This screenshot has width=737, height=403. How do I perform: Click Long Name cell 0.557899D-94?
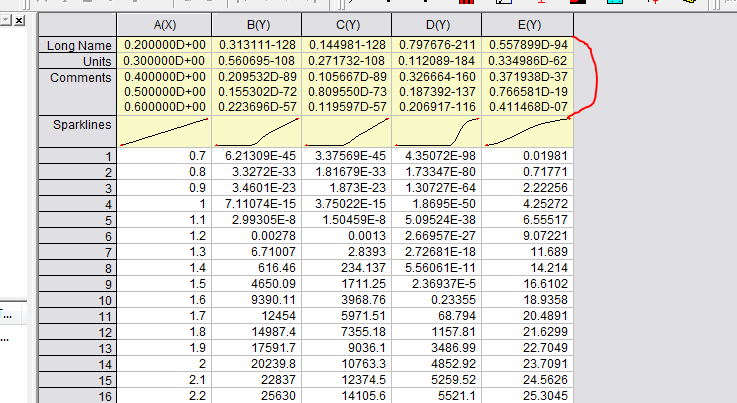[527, 45]
